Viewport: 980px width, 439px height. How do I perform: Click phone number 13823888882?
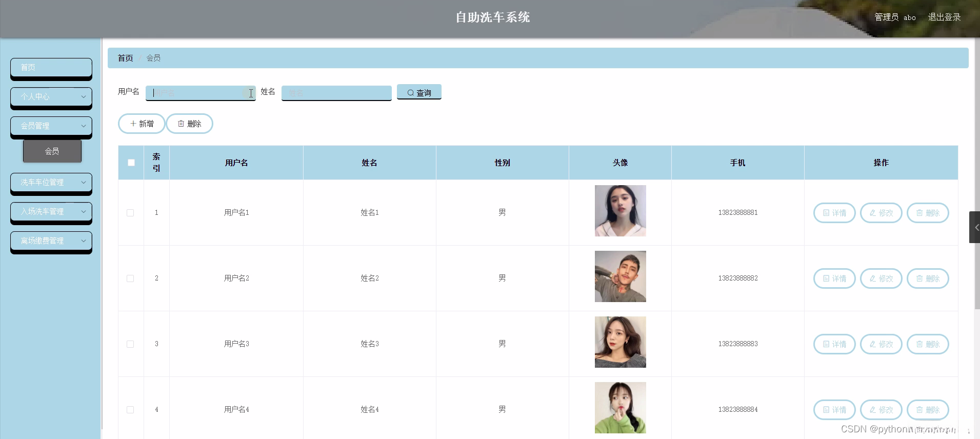click(x=738, y=278)
